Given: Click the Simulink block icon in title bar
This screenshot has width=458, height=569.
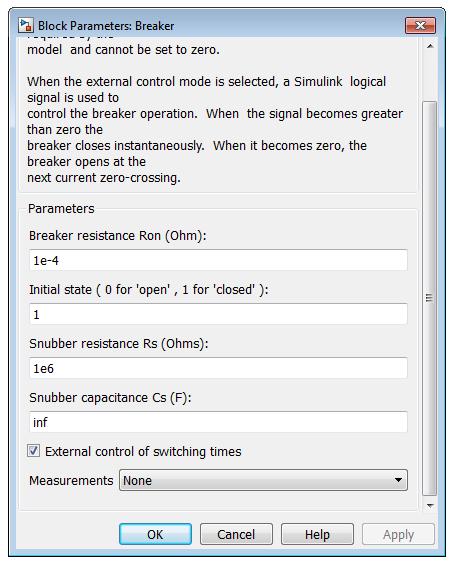Looking at the screenshot, I should click(25, 26).
